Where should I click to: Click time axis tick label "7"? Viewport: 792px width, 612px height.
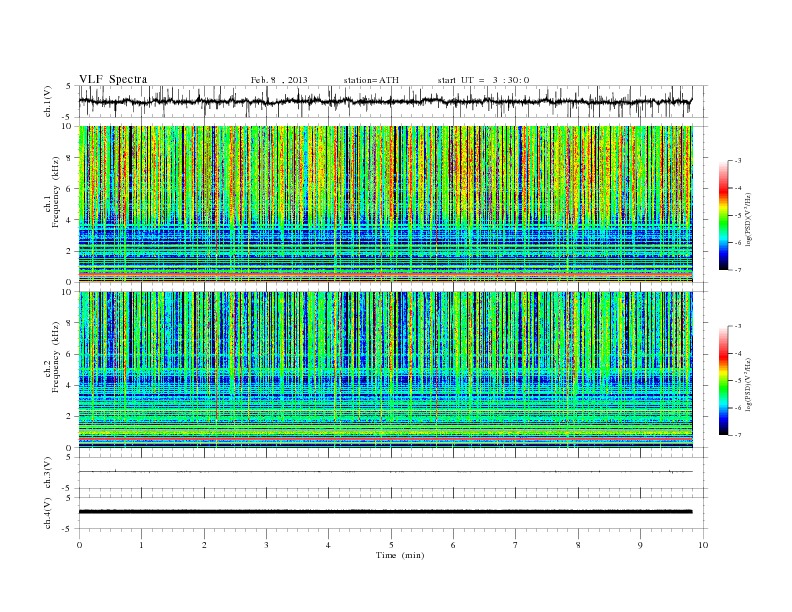516,545
